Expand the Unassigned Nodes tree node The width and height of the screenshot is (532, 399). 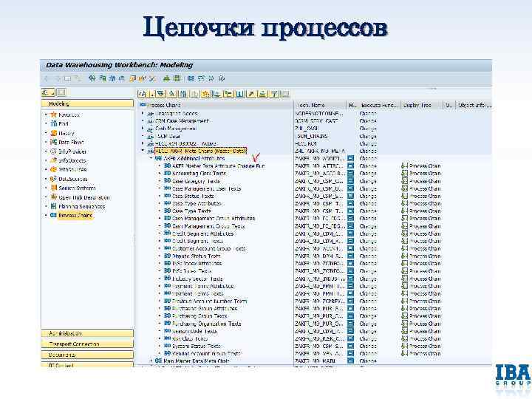click(143, 113)
